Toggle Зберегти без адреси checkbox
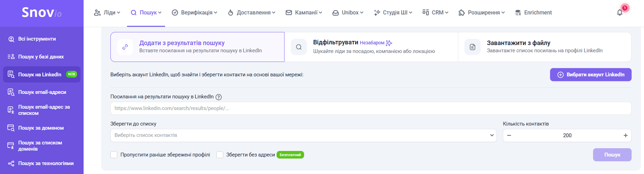This screenshot has width=644, height=174. (x=220, y=155)
